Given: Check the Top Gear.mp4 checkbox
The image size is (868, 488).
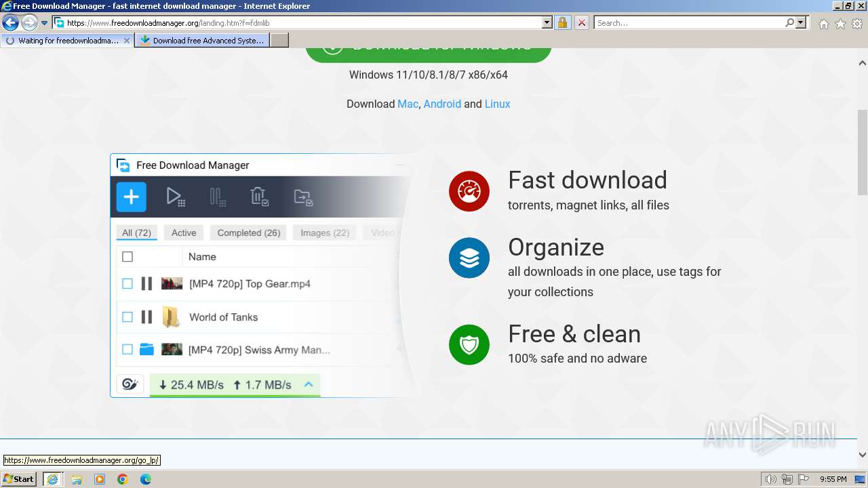Looking at the screenshot, I should 127,283.
